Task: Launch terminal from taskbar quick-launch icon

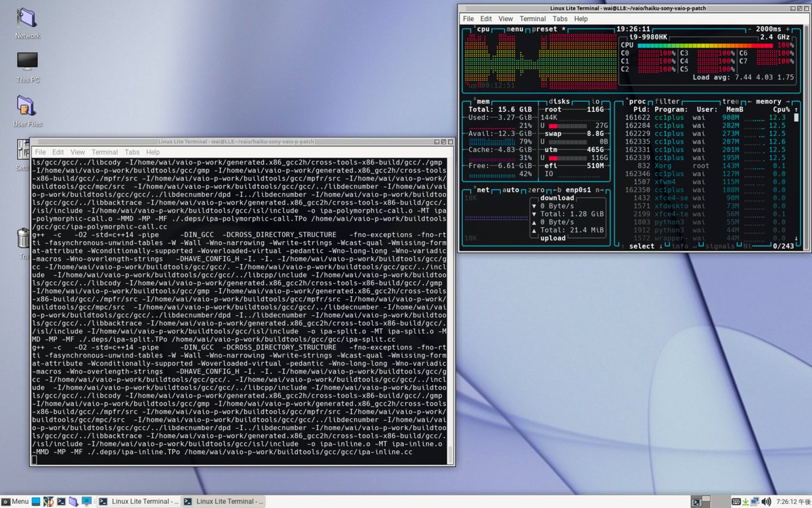Action: tap(62, 501)
